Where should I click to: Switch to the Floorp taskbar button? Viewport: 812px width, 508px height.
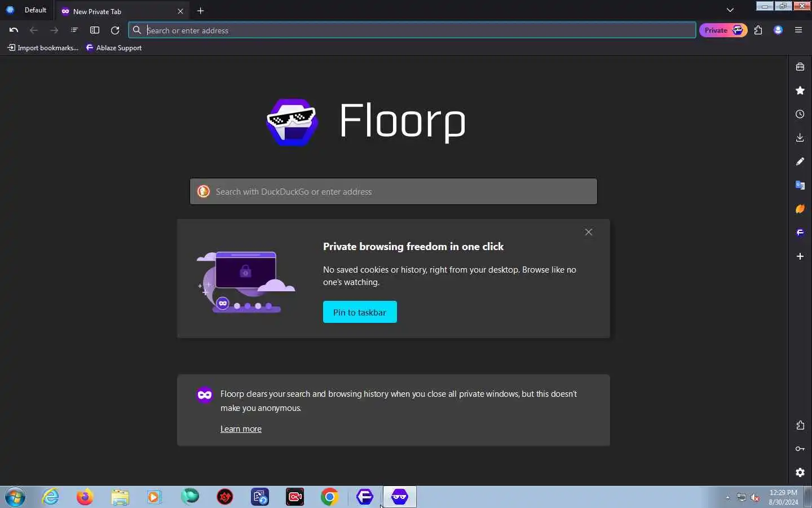click(x=365, y=497)
